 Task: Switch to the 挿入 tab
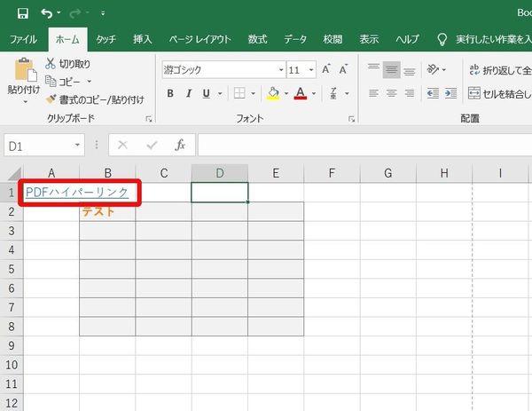click(x=143, y=39)
